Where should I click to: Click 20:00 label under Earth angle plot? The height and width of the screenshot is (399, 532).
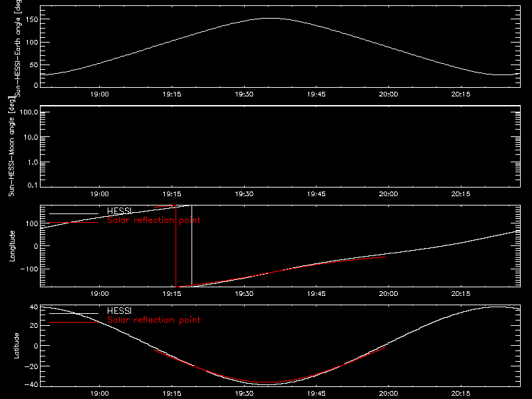click(x=388, y=94)
